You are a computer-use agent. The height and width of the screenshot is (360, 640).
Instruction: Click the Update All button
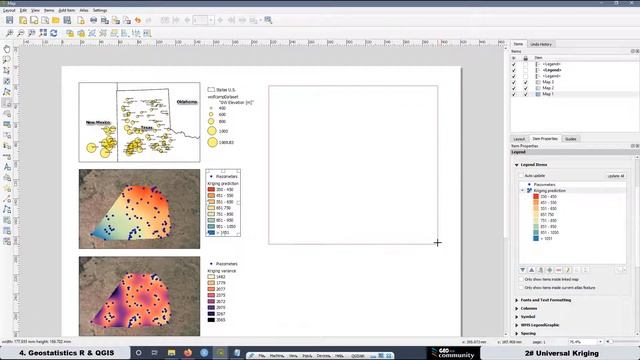tap(616, 176)
